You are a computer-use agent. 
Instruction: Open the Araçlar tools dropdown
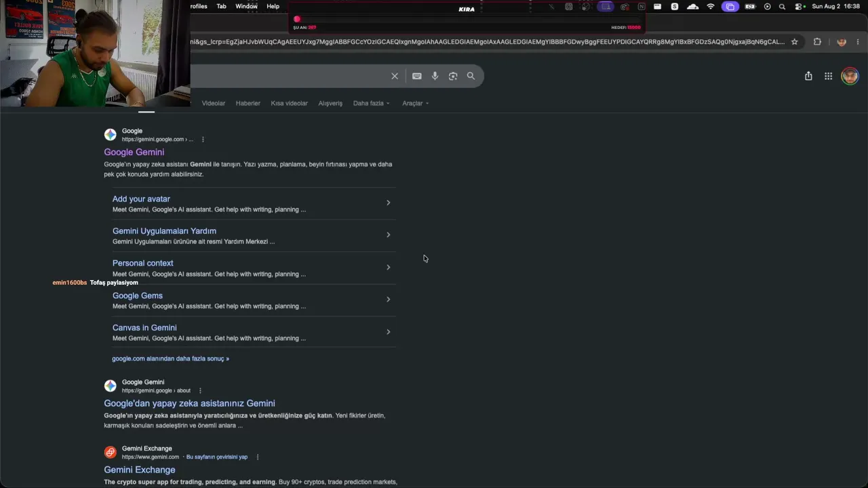click(416, 103)
